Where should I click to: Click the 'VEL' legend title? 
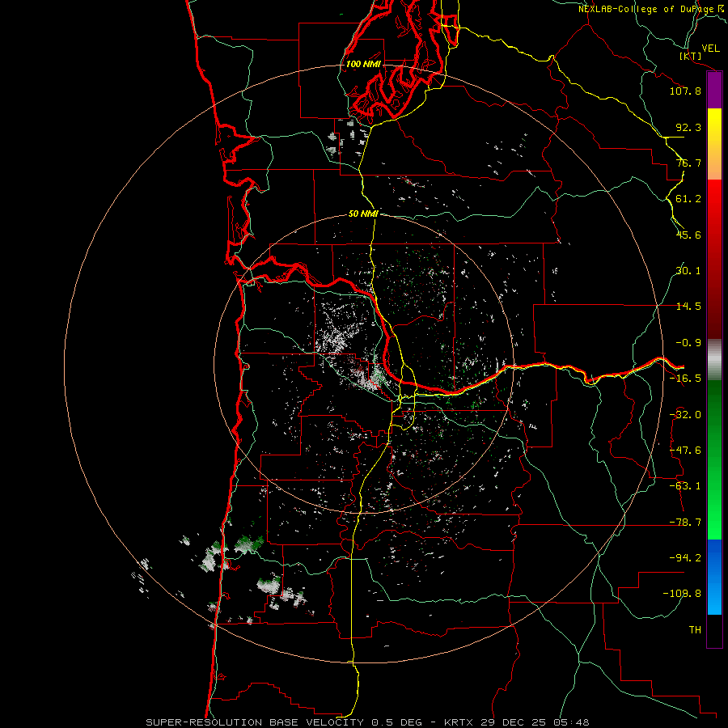(711, 48)
